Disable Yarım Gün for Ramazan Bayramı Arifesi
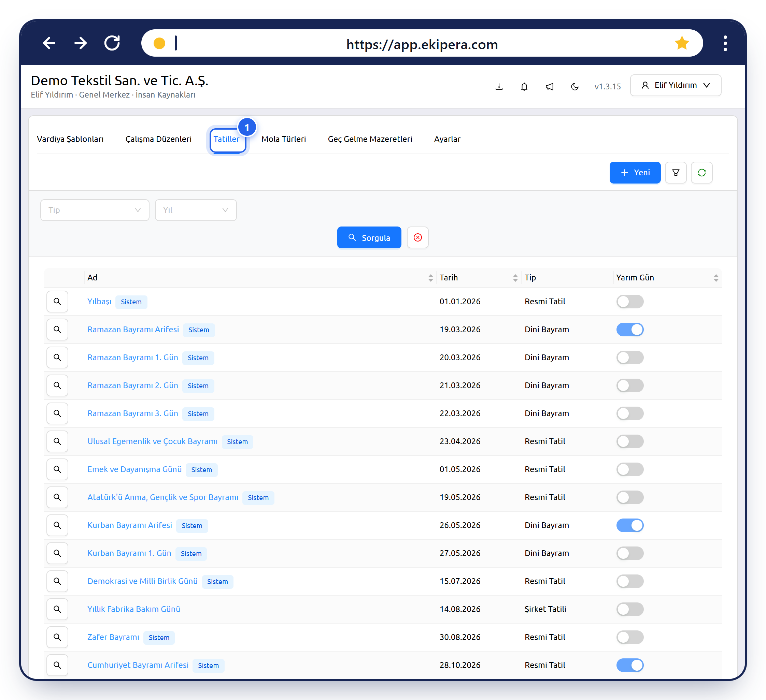The width and height of the screenshot is (766, 700). coord(629,330)
